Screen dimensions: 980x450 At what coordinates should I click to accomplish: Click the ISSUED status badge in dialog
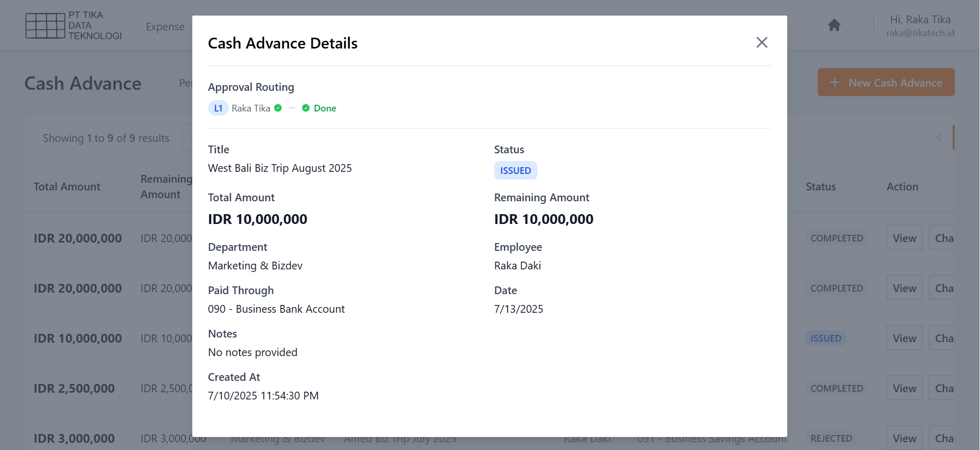(x=515, y=170)
